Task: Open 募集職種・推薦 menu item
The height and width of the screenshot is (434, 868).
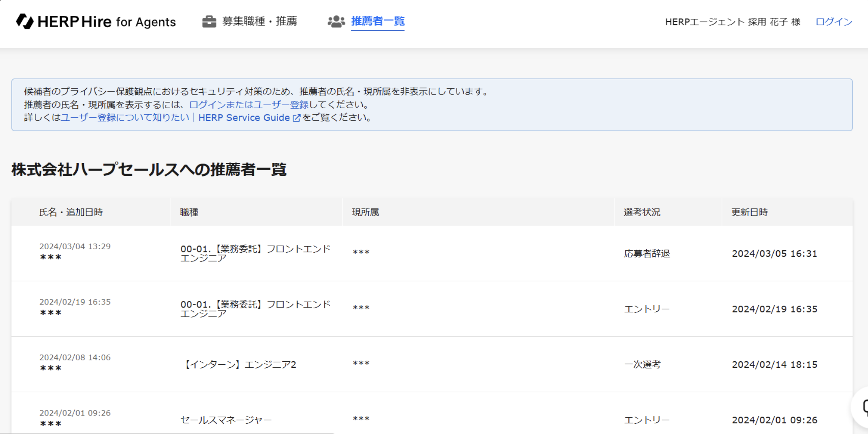Action: [x=259, y=21]
